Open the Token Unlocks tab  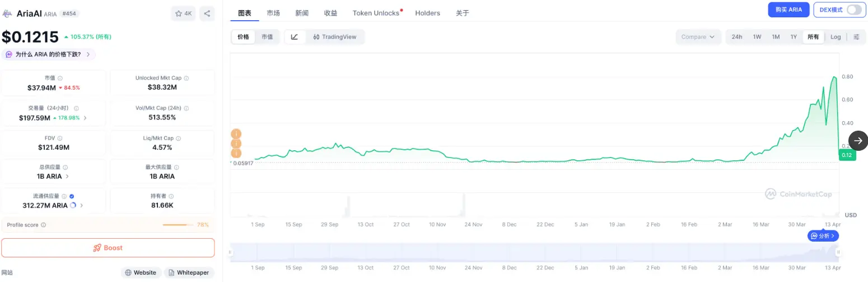[376, 13]
